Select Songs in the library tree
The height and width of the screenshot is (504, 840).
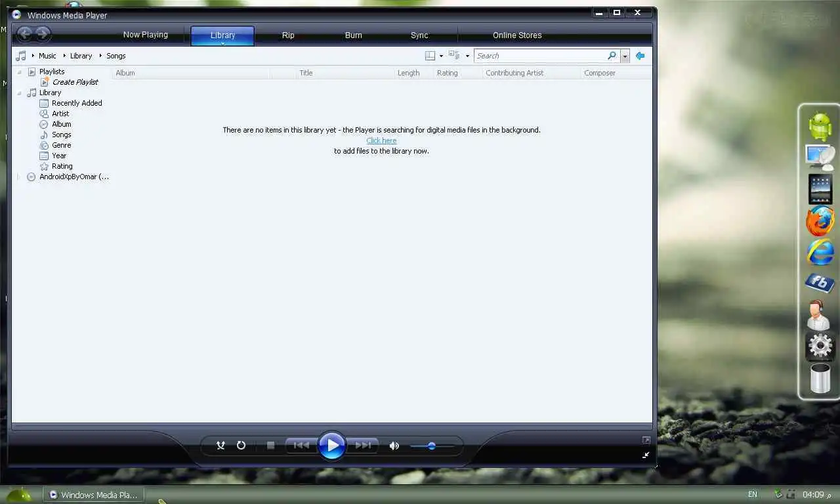(62, 135)
